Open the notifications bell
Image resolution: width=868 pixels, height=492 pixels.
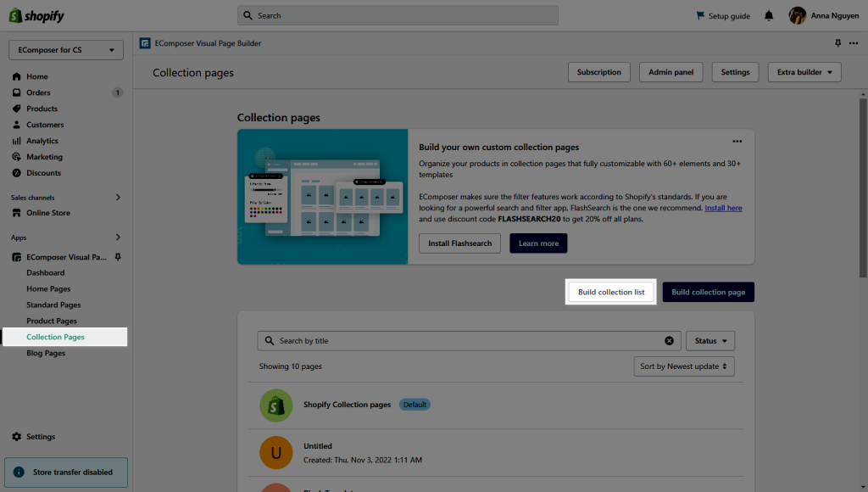[x=769, y=15]
